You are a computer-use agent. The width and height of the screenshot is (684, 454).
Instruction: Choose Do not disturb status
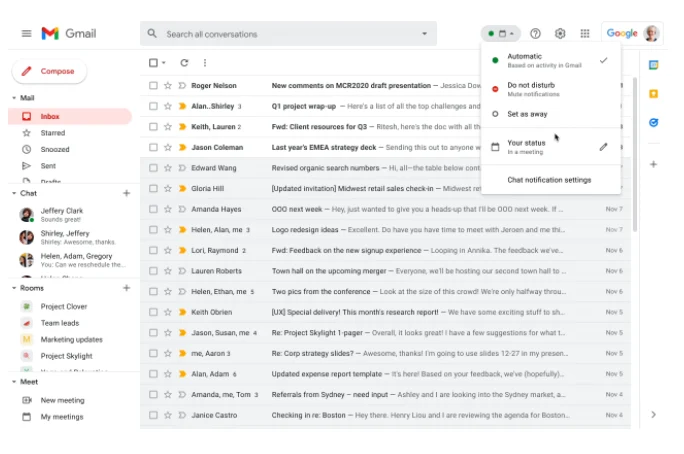click(551, 89)
